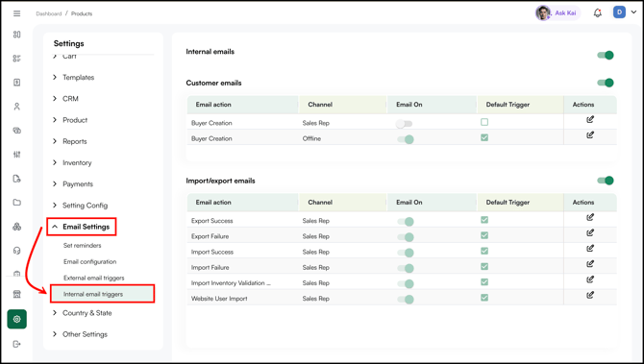Uncheck Default Trigger for Website User Import
Image resolution: width=644 pixels, height=364 pixels.
(x=484, y=298)
